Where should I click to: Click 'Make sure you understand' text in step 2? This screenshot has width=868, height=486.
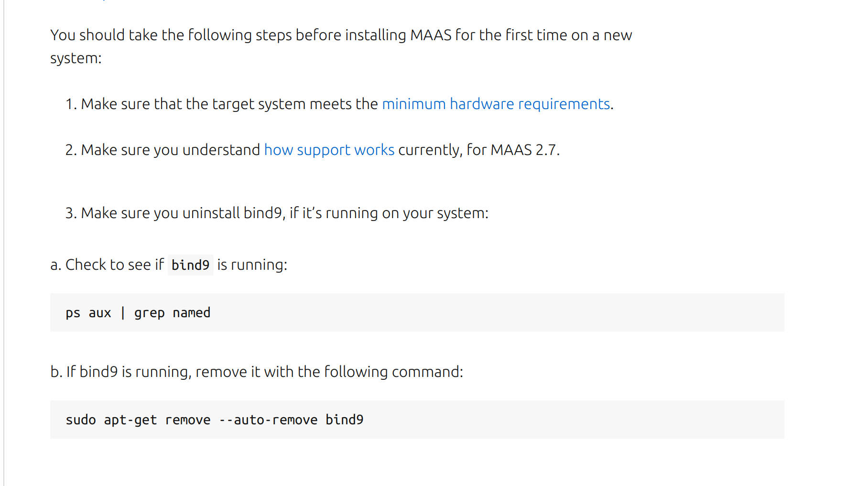(171, 150)
